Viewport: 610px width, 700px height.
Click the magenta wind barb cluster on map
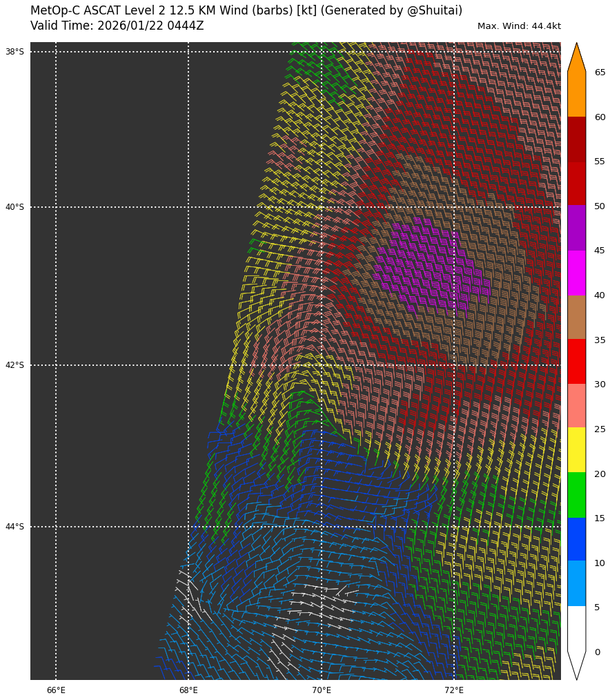(428, 266)
